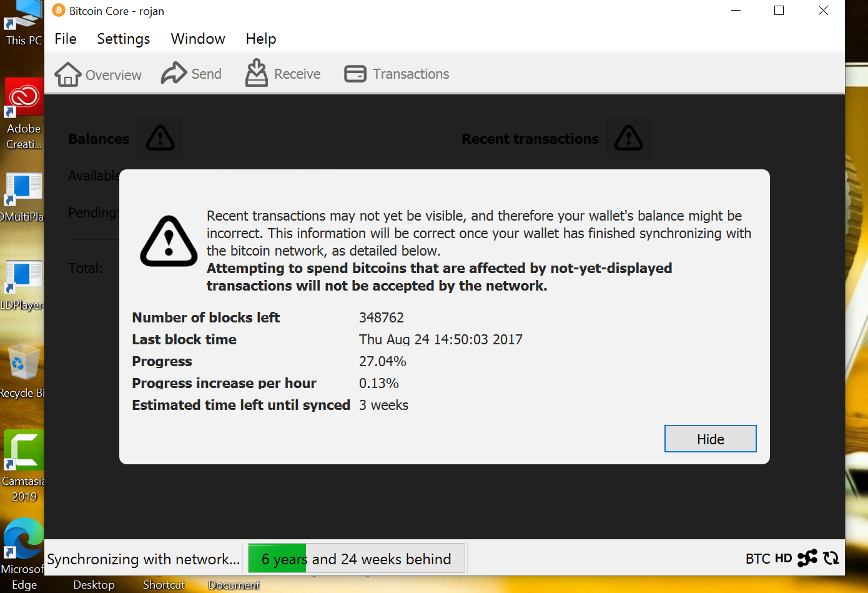Select the This PC desktop icon
The height and width of the screenshot is (593, 868).
[24, 24]
